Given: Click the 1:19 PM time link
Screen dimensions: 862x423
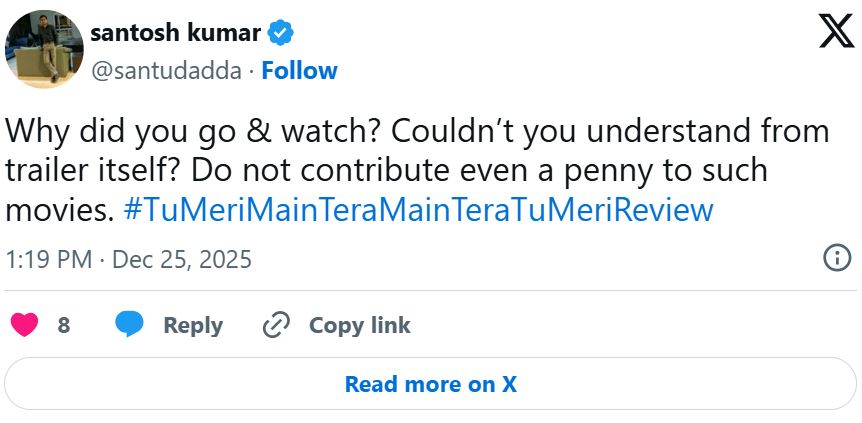Looking at the screenshot, I should pyautogui.click(x=47, y=260).
